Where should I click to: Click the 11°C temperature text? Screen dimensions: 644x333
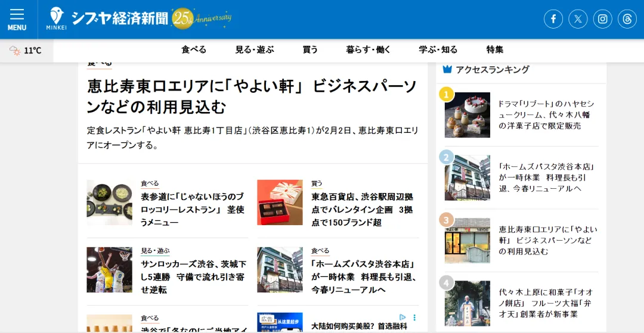(32, 51)
